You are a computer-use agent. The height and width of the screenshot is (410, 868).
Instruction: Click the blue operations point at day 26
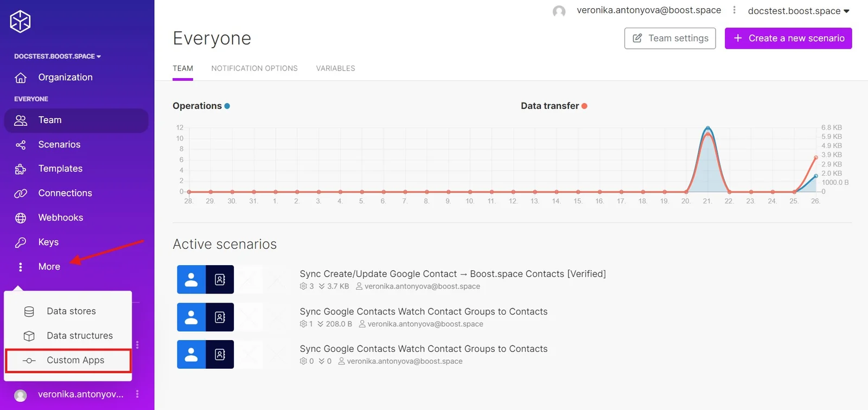coord(816,176)
